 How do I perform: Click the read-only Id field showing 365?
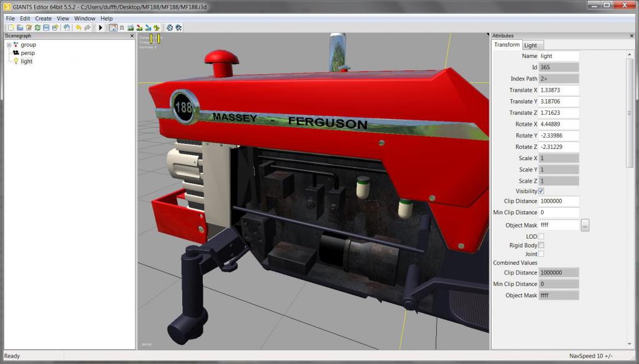[x=559, y=67]
